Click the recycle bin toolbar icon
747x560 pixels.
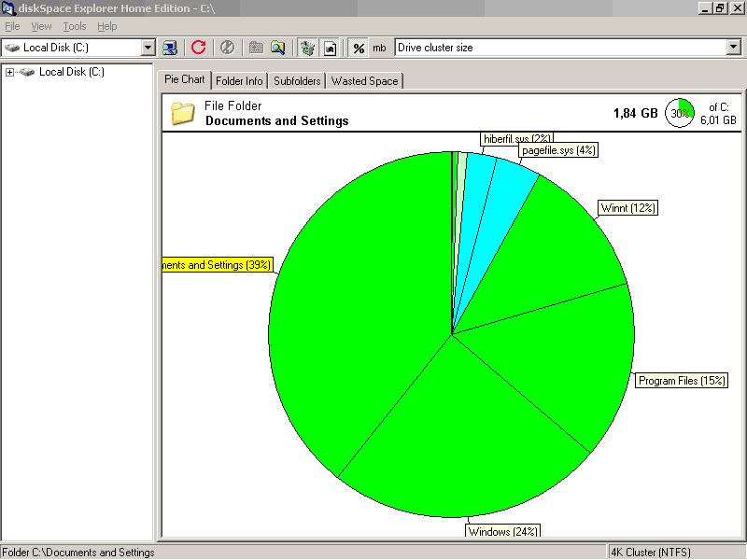coord(307,48)
